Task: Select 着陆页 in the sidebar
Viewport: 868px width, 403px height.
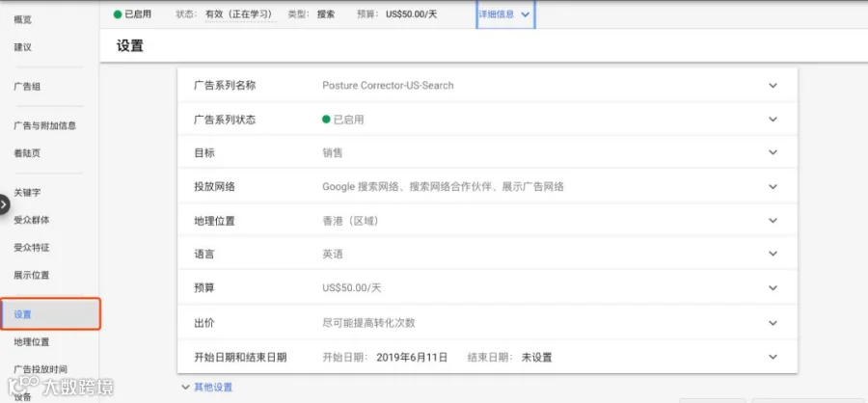Action: [27, 153]
